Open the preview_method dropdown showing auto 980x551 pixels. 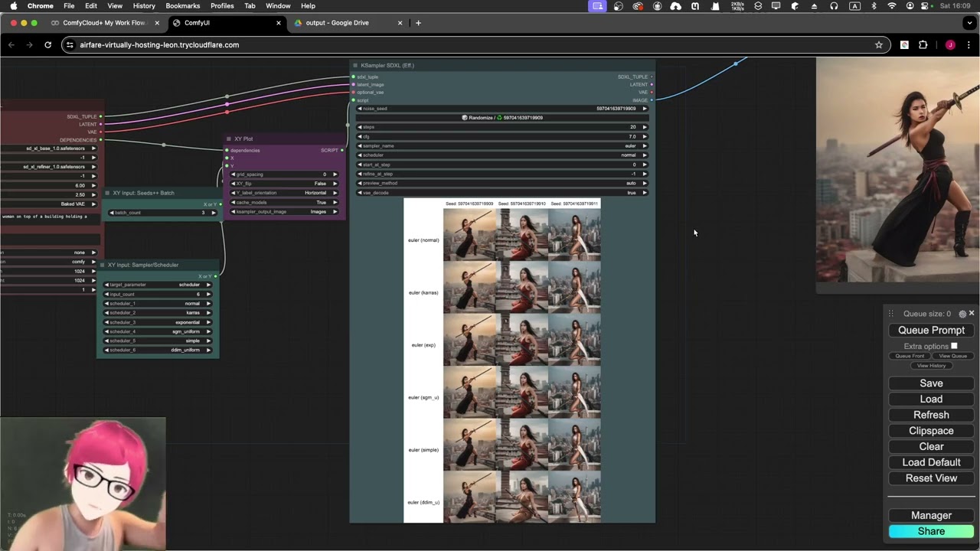coord(502,184)
